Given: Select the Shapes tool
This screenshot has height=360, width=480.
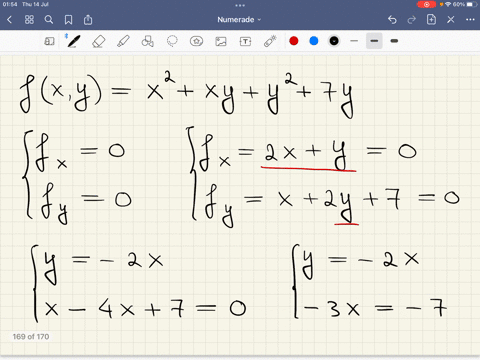Looking at the screenshot, I should 148,41.
